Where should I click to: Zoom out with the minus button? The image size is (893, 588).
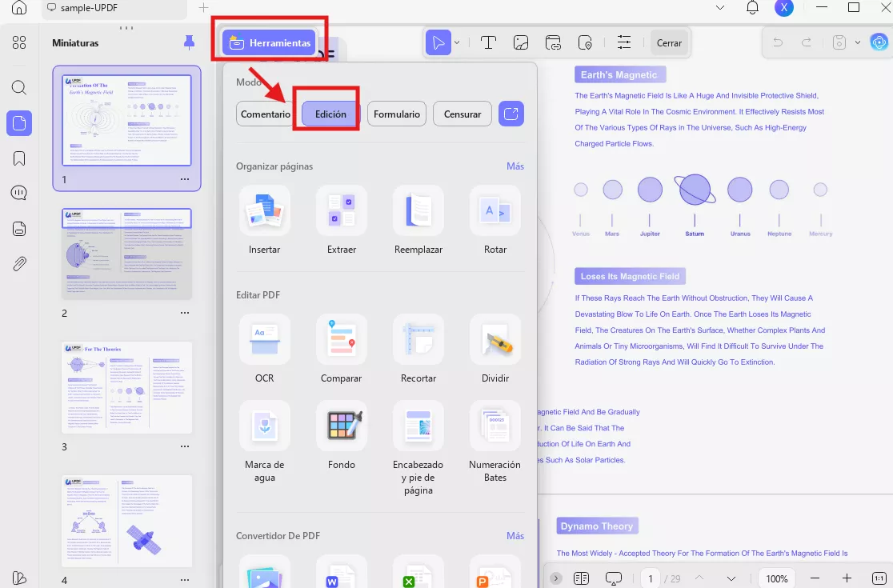click(815, 578)
